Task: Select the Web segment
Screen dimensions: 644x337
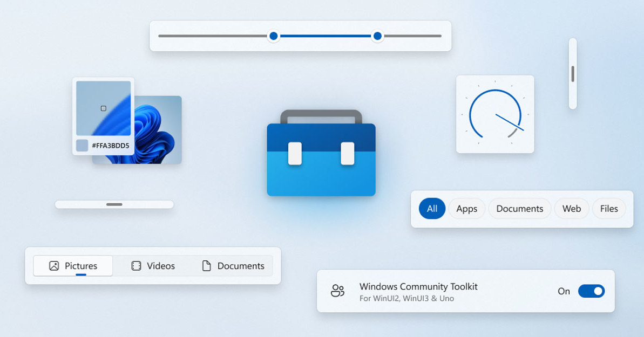Action: (571, 209)
